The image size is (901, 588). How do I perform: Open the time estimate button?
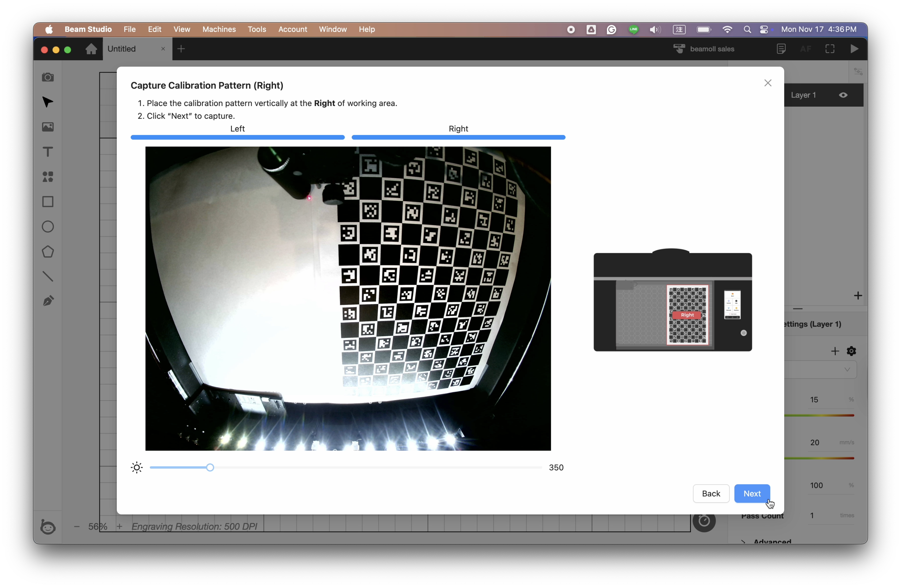pos(704,521)
